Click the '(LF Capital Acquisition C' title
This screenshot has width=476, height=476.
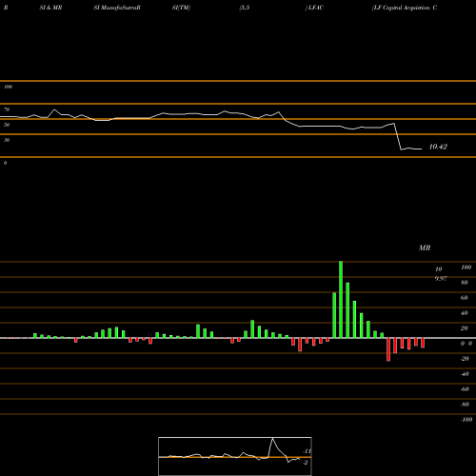[x=405, y=8]
